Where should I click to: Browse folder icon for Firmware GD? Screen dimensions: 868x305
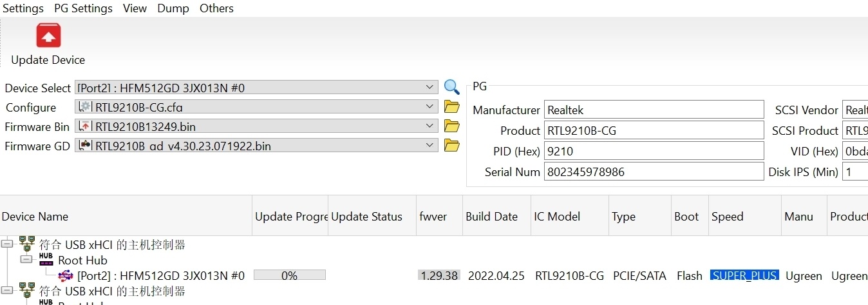[452, 146]
